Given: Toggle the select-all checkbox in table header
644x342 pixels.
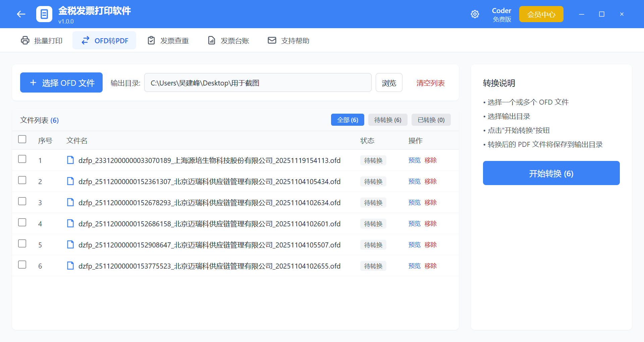Looking at the screenshot, I should pyautogui.click(x=22, y=139).
